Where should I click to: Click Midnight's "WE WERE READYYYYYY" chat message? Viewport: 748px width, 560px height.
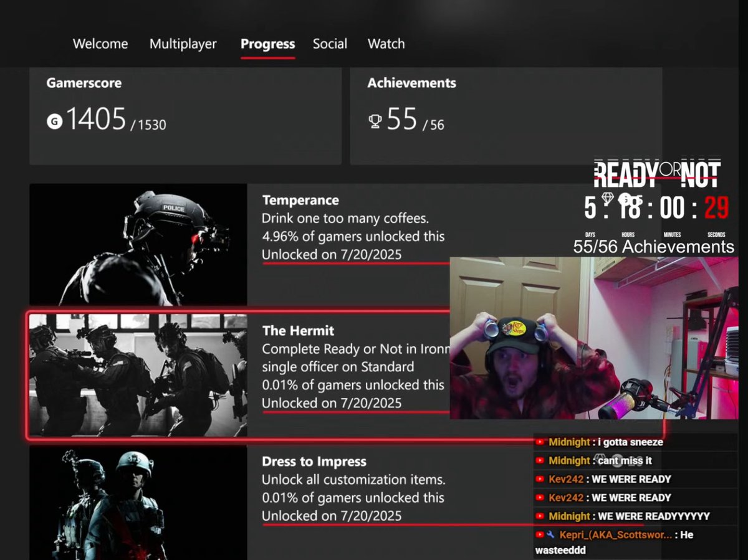pos(654,516)
